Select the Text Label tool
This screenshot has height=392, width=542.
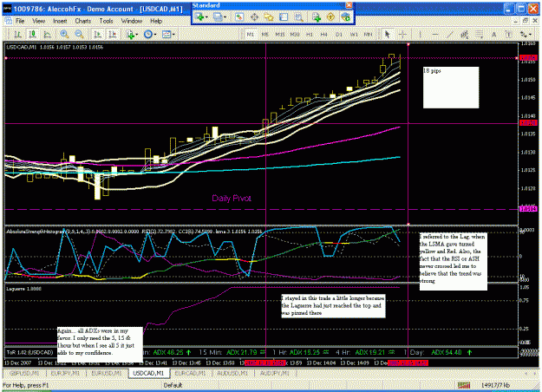[x=508, y=34]
